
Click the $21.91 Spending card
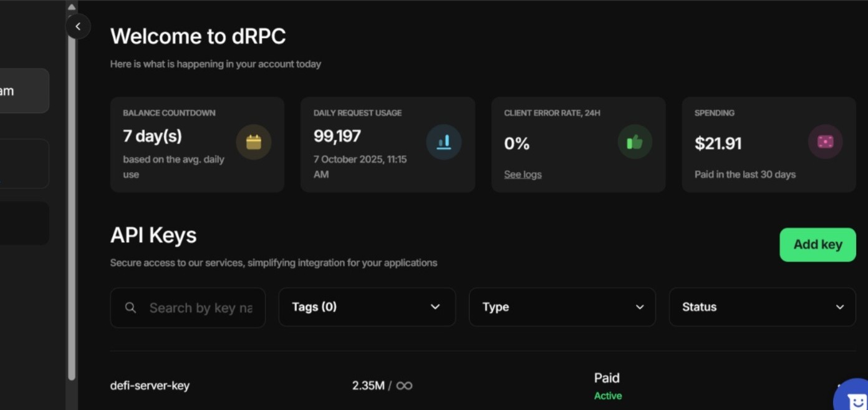click(768, 144)
